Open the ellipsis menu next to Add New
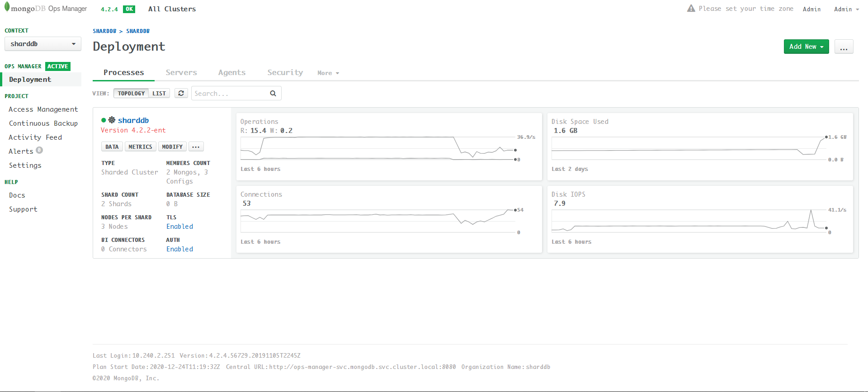Screen dimensions: 868x392 click(x=844, y=47)
